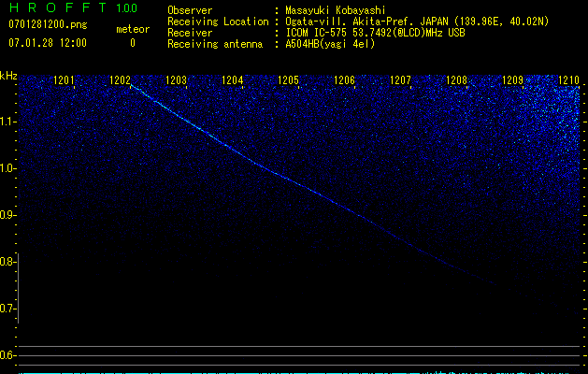Click the meteor label
Screen dimensions: 588x374
pyautogui.click(x=133, y=29)
